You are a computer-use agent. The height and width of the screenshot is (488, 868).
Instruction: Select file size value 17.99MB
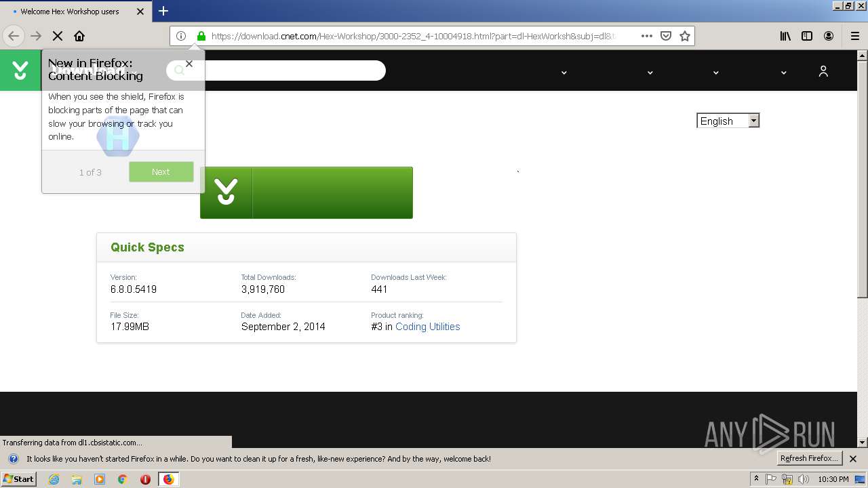(130, 327)
